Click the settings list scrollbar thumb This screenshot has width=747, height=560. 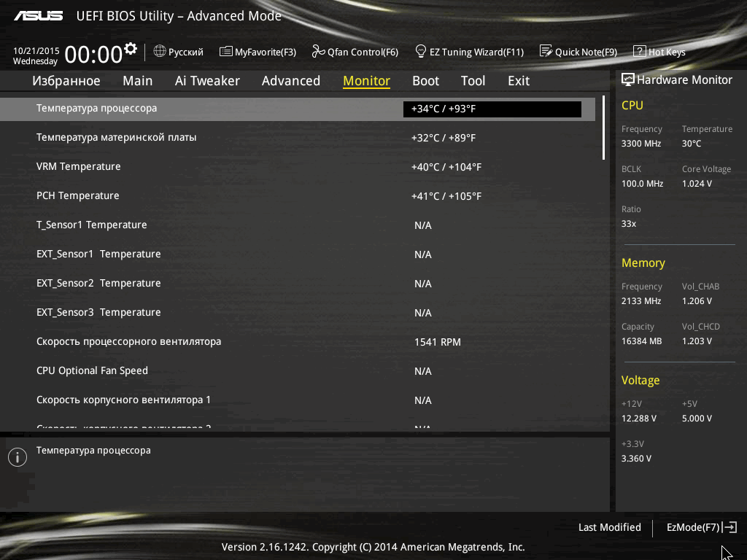(603, 128)
